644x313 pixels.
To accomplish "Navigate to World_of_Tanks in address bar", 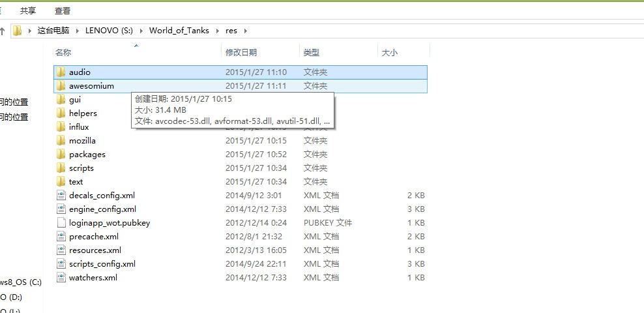I will click(179, 31).
